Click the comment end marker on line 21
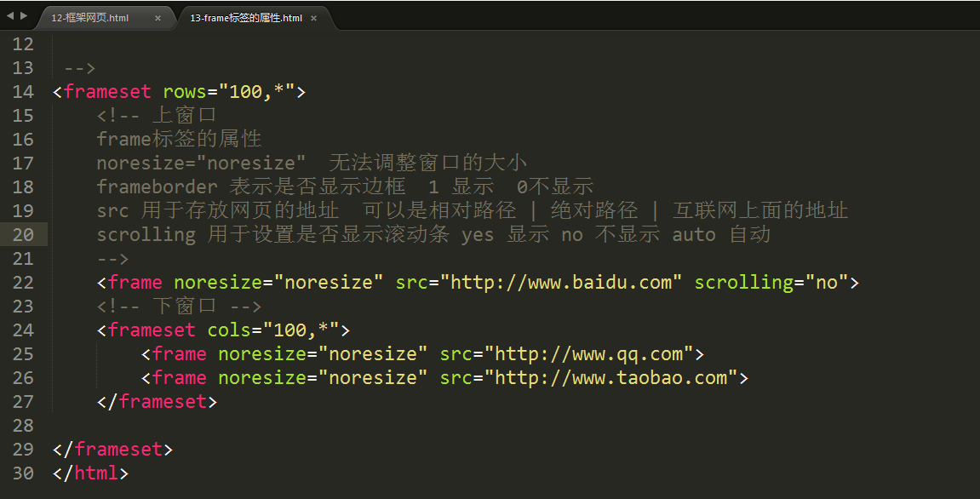This screenshot has width=980, height=499. (112, 259)
